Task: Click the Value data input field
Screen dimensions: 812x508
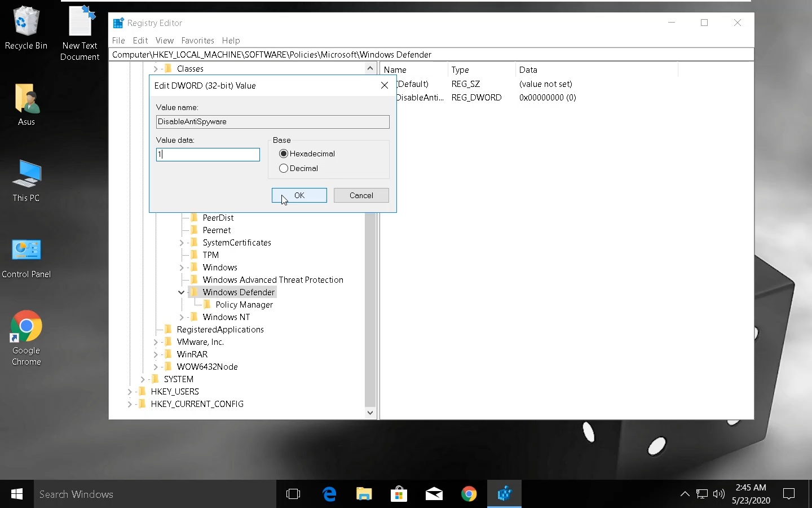Action: (x=208, y=154)
